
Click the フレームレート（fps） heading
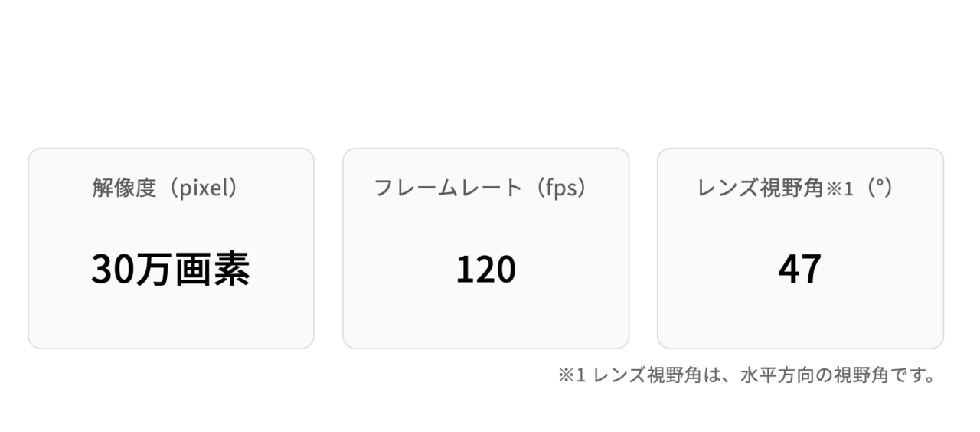(485, 188)
